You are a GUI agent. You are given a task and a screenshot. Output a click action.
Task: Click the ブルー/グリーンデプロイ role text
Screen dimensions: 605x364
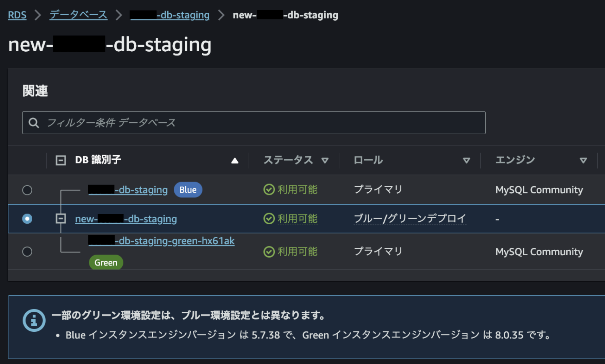[x=410, y=219]
